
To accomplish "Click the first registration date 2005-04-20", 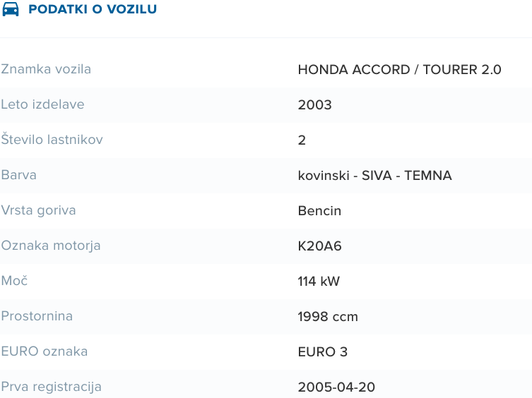I will (336, 387).
